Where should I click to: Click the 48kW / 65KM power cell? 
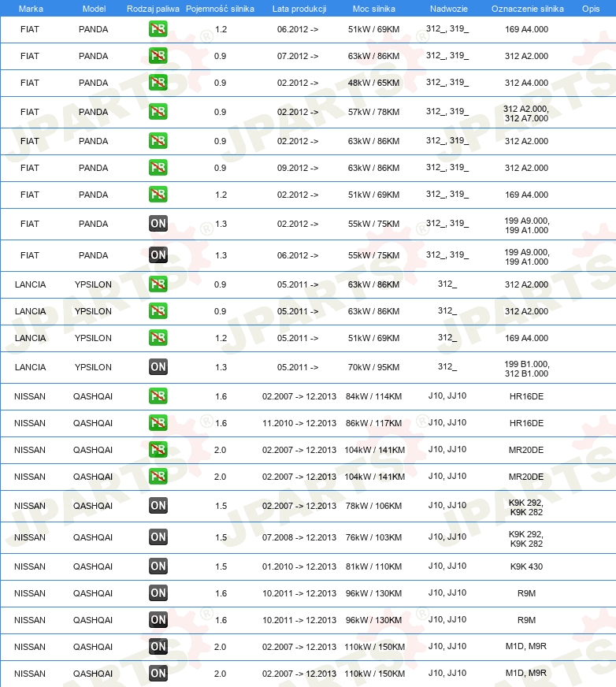(373, 83)
